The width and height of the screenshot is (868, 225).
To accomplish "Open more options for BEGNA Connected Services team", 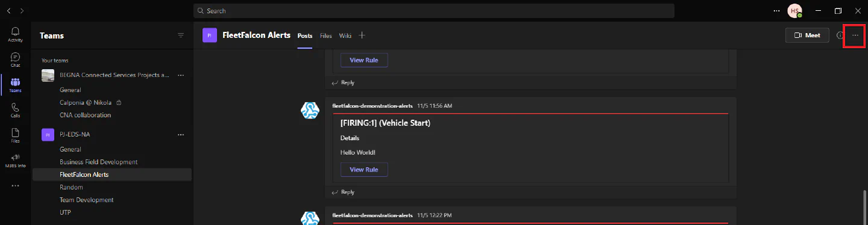I will 180,75.
